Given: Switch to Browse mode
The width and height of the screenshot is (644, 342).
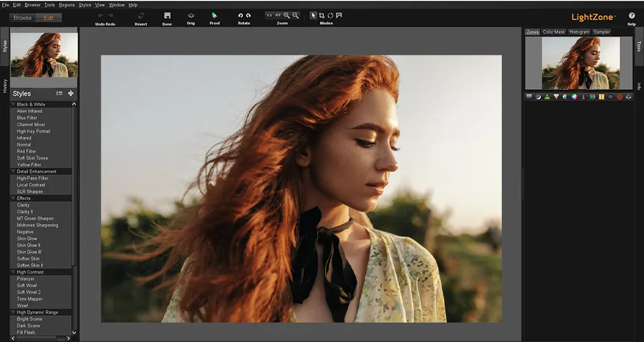Looking at the screenshot, I should (22, 18).
